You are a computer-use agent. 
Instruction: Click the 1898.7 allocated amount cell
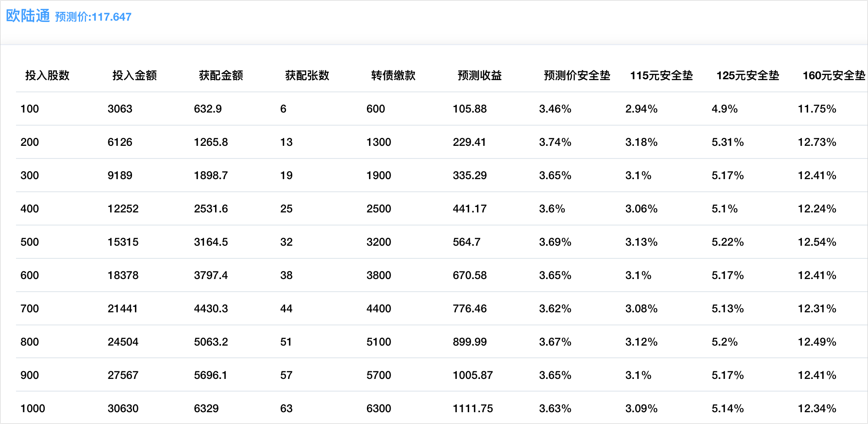tap(211, 175)
